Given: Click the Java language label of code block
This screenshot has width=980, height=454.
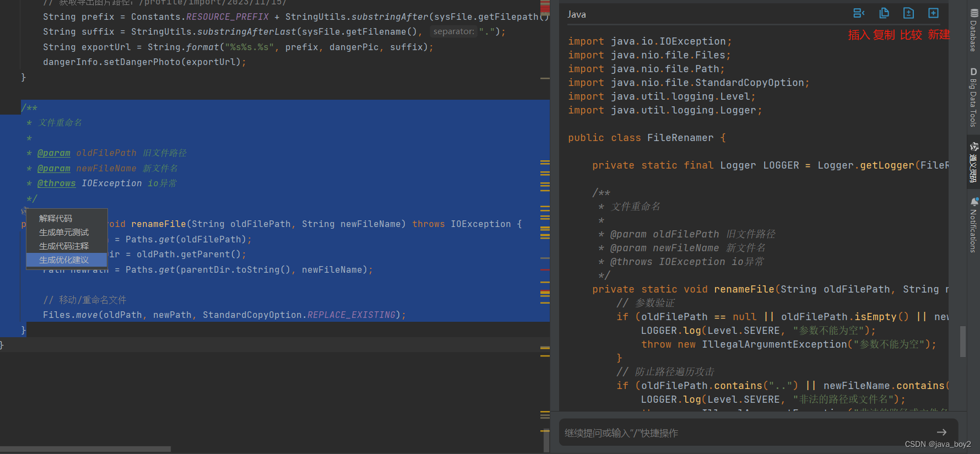Looking at the screenshot, I should pyautogui.click(x=577, y=14).
